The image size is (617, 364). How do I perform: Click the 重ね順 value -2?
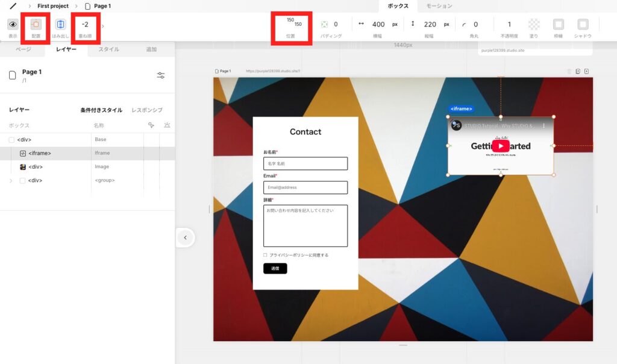pyautogui.click(x=85, y=24)
